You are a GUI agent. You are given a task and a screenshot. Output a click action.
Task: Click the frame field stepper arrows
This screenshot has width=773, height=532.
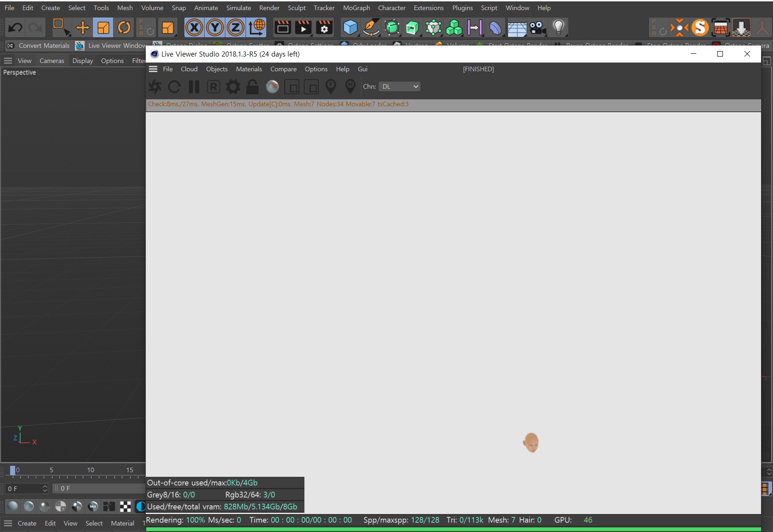point(45,488)
